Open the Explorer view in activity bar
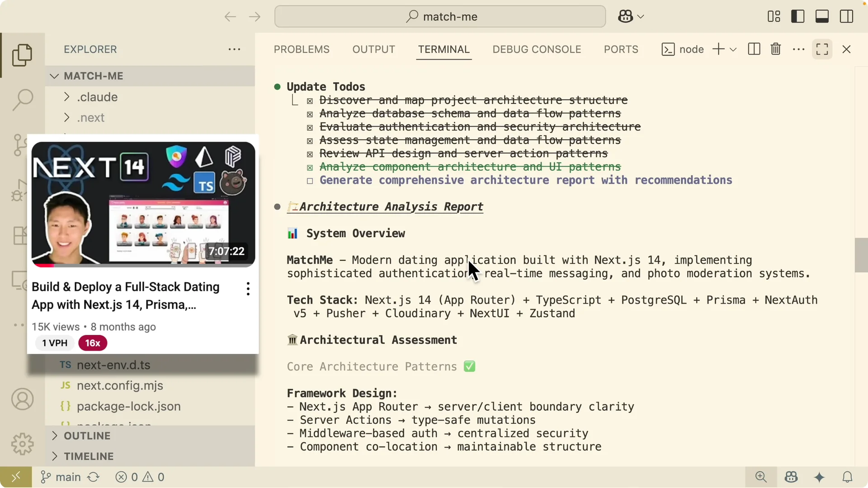The height and width of the screenshot is (488, 868). tap(22, 55)
